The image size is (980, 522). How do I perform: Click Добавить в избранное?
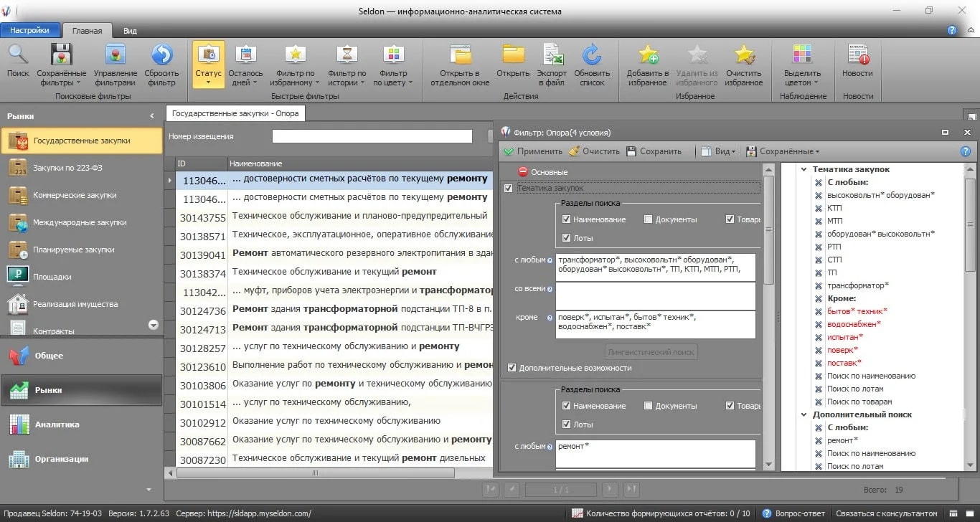point(648,65)
